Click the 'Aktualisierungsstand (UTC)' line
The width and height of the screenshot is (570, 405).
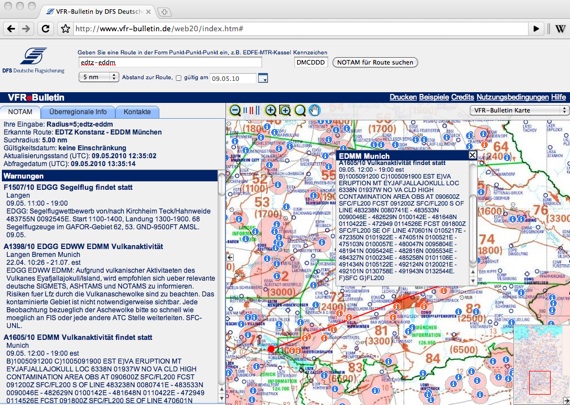coord(80,156)
